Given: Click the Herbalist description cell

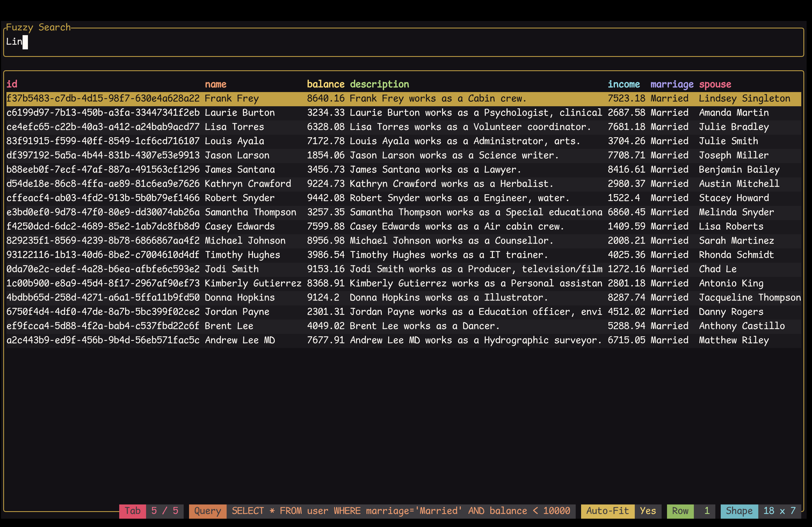Looking at the screenshot, I should (452, 184).
